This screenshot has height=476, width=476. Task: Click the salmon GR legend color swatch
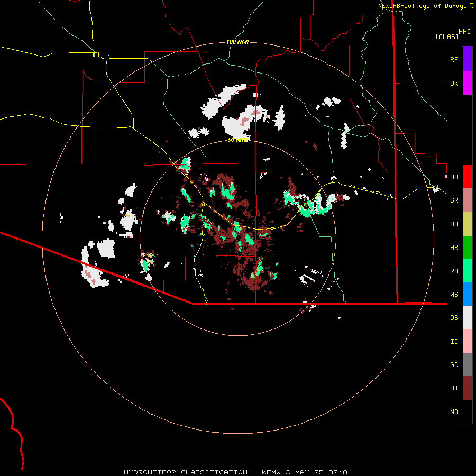467,200
